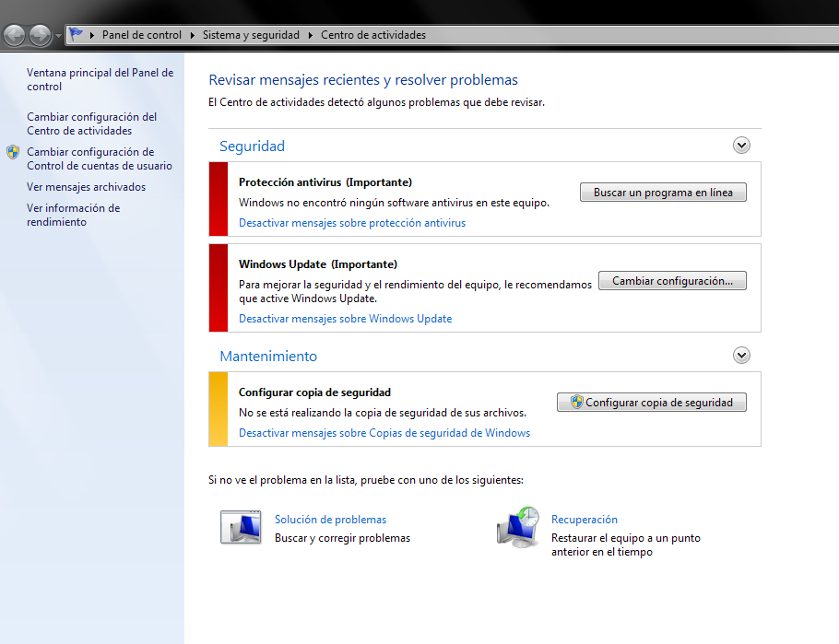Open the Recuperación link

click(x=585, y=520)
